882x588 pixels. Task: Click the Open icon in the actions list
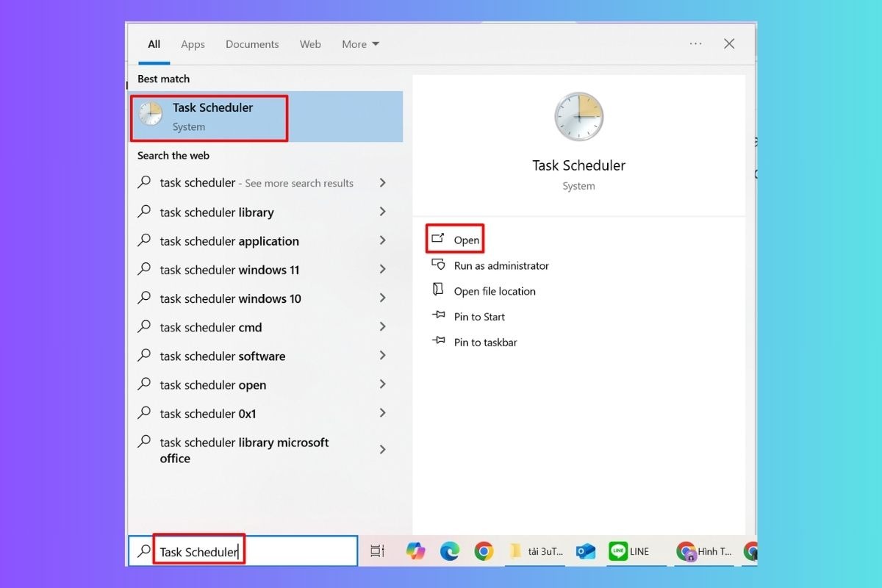[438, 238]
